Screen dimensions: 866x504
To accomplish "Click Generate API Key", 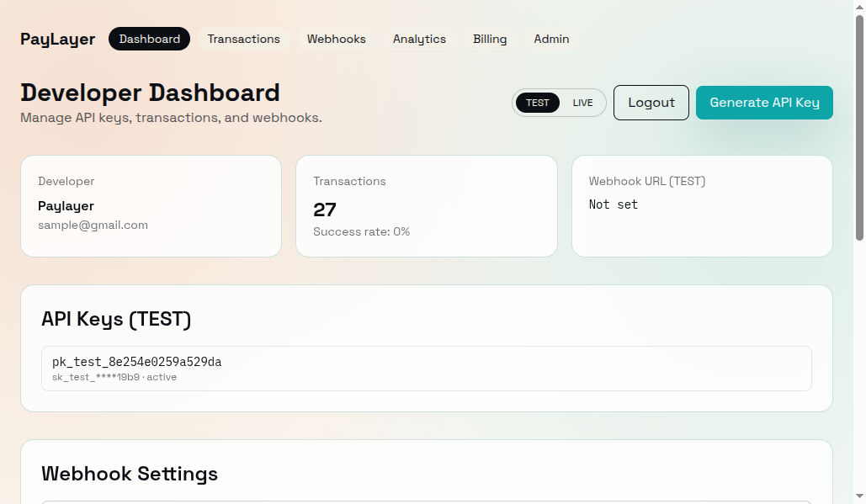I will [x=763, y=102].
